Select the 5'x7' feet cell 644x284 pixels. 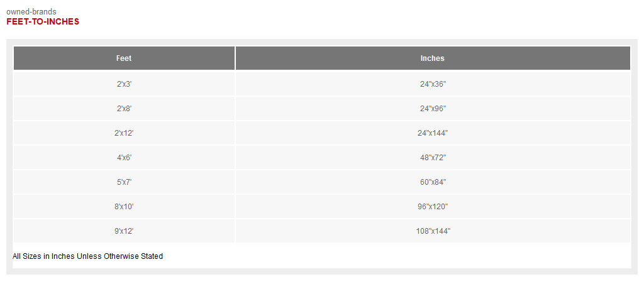[124, 182]
